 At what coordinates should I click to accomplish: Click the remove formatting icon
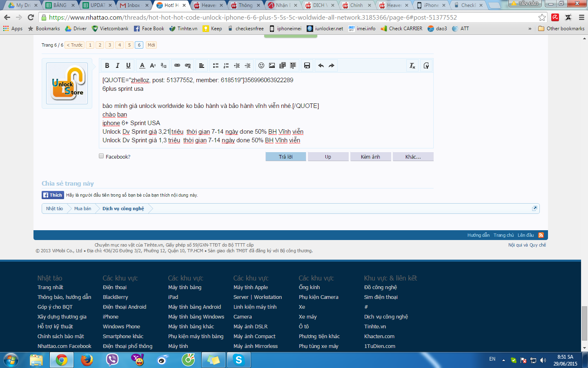pyautogui.click(x=412, y=65)
